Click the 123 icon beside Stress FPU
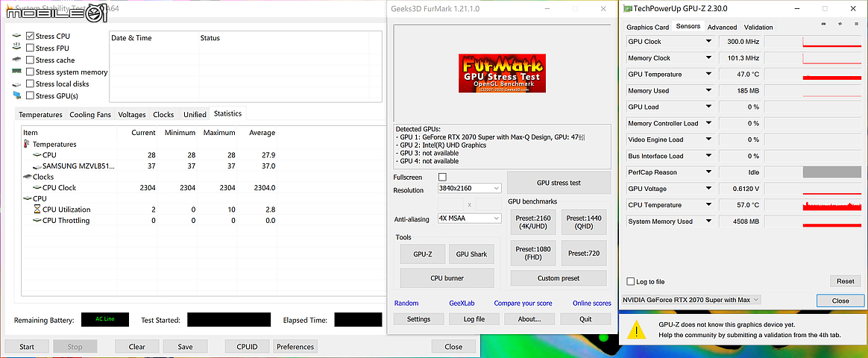This screenshot has height=358, width=868. [17, 48]
